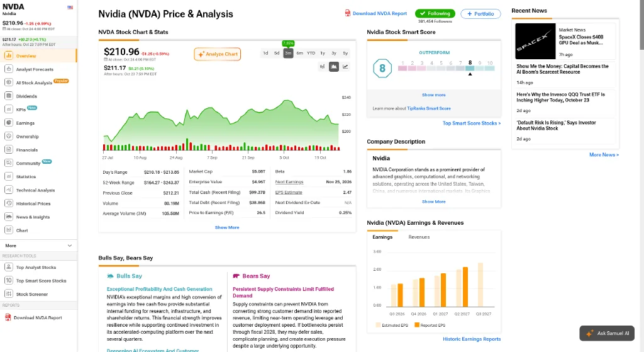Open the Chart sidebar icon

pyautogui.click(x=9, y=230)
